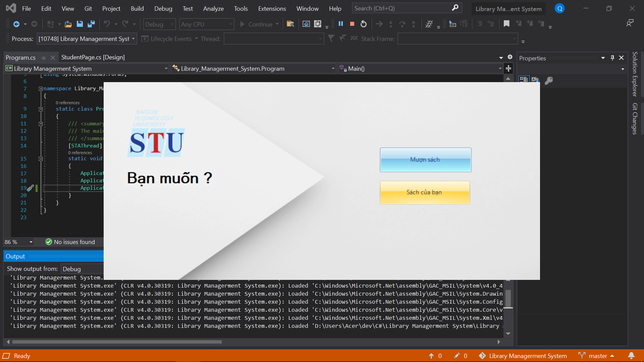Image resolution: width=644 pixels, height=362 pixels.
Task: Click the Save All icon
Action: click(x=91, y=24)
